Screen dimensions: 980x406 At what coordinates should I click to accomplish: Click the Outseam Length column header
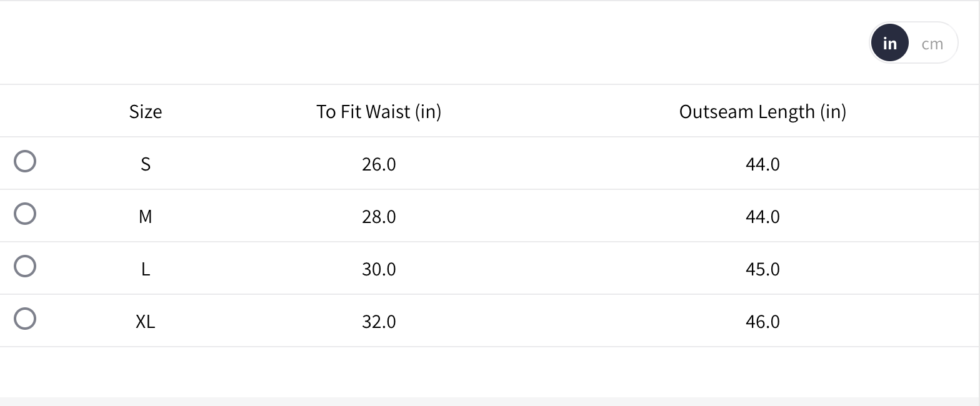[x=762, y=112]
